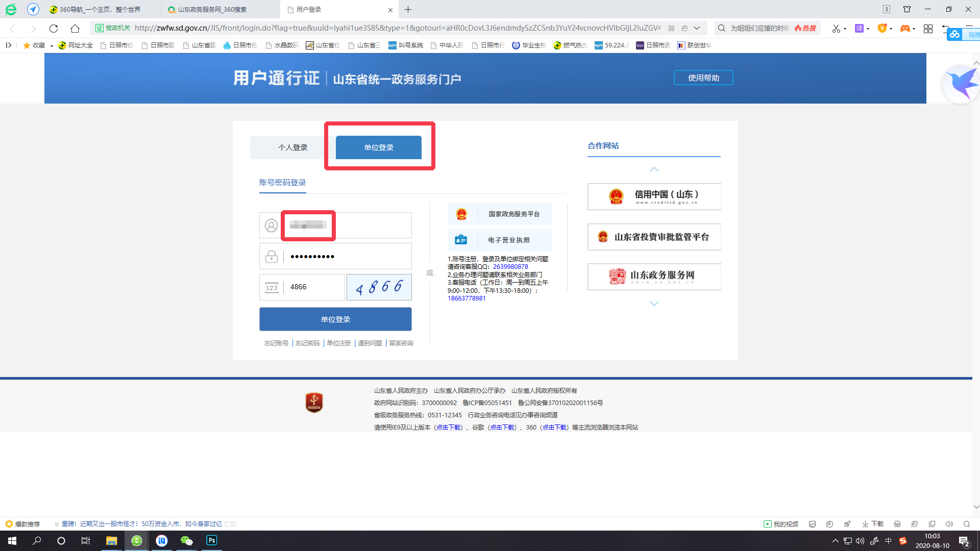Switch to the 个人登录 tab

point(292,147)
